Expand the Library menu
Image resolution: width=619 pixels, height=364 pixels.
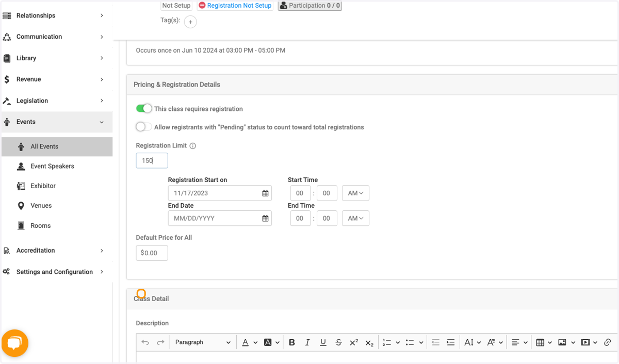pos(57,58)
